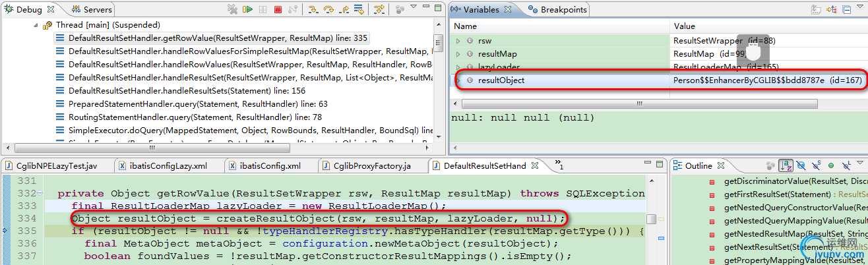Click Collapse All in the Variables view
Screen dimensions: 868x265
(x=846, y=9)
